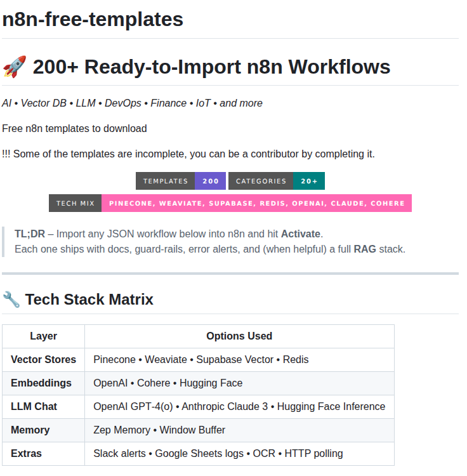Click the italic tagline starting with AI • Vector DB
This screenshot has width=467, height=476.
pyautogui.click(x=132, y=103)
